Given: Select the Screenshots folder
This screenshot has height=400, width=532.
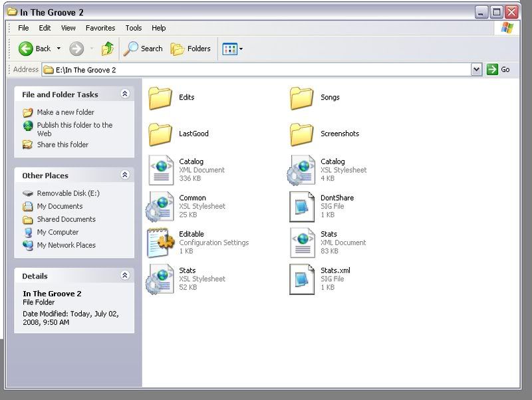Looking at the screenshot, I should pos(302,134).
